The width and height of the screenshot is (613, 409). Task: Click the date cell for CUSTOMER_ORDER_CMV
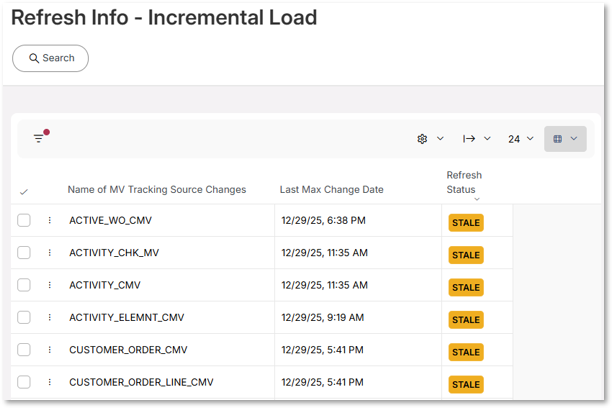(x=323, y=350)
